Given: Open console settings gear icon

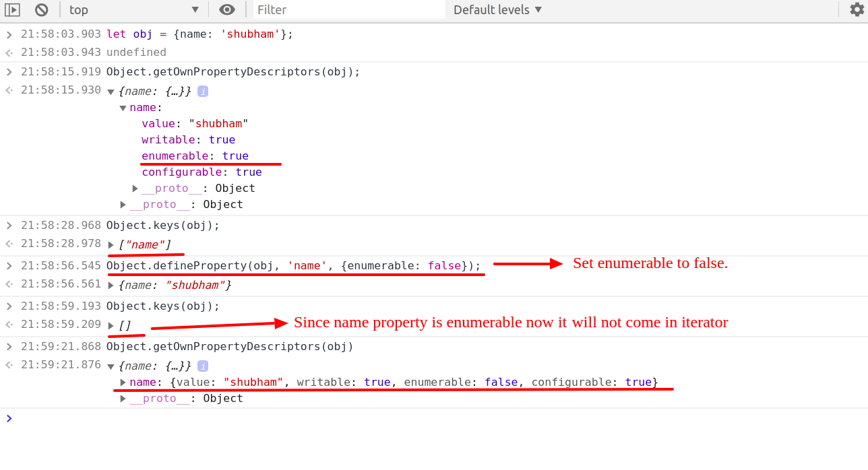Looking at the screenshot, I should [857, 9].
